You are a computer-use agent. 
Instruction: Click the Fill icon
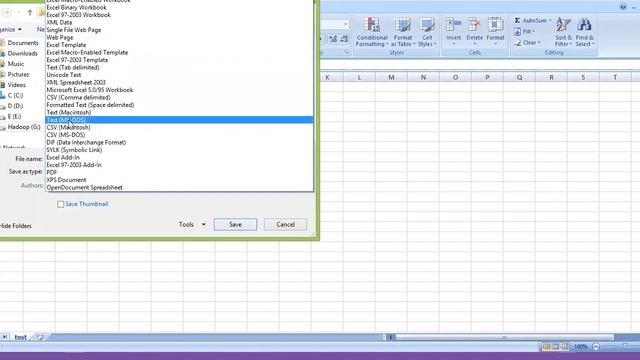pos(518,31)
